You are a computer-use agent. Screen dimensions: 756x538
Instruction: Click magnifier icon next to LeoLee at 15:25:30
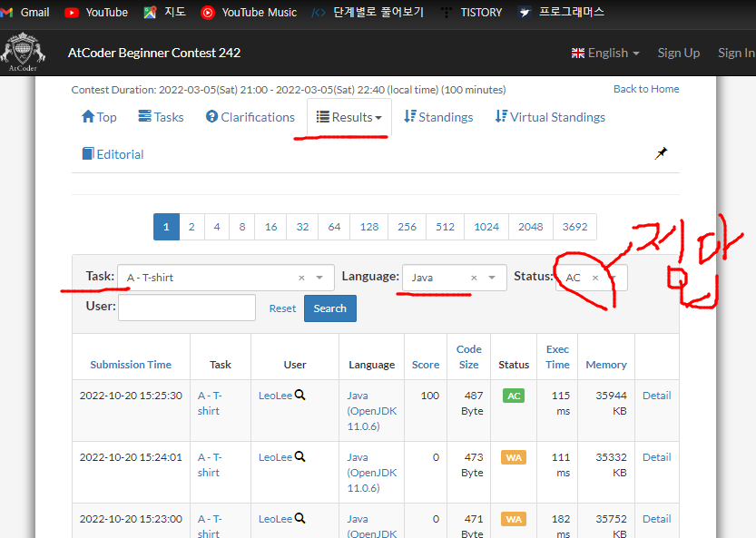tap(299, 395)
